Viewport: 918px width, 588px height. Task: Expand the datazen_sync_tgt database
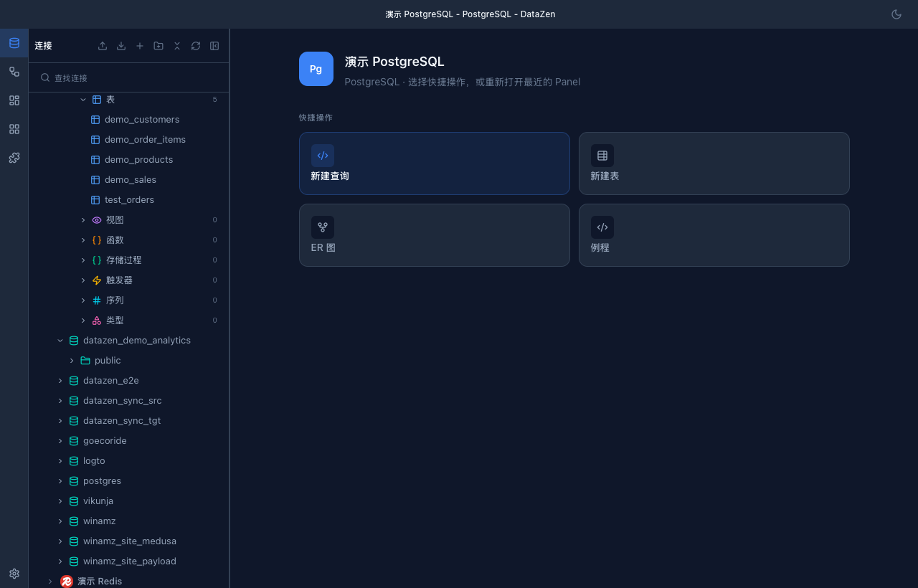point(60,421)
